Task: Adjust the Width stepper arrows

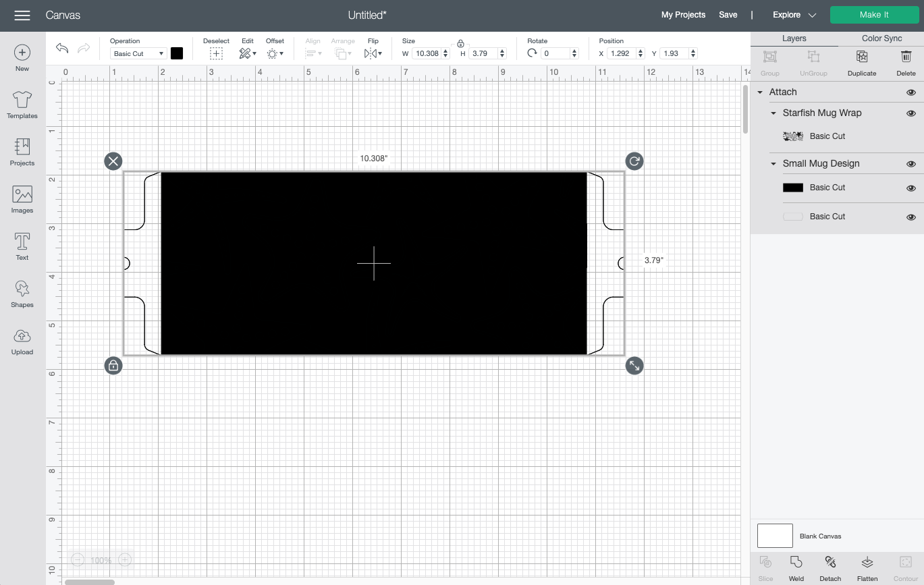Action: pos(446,53)
